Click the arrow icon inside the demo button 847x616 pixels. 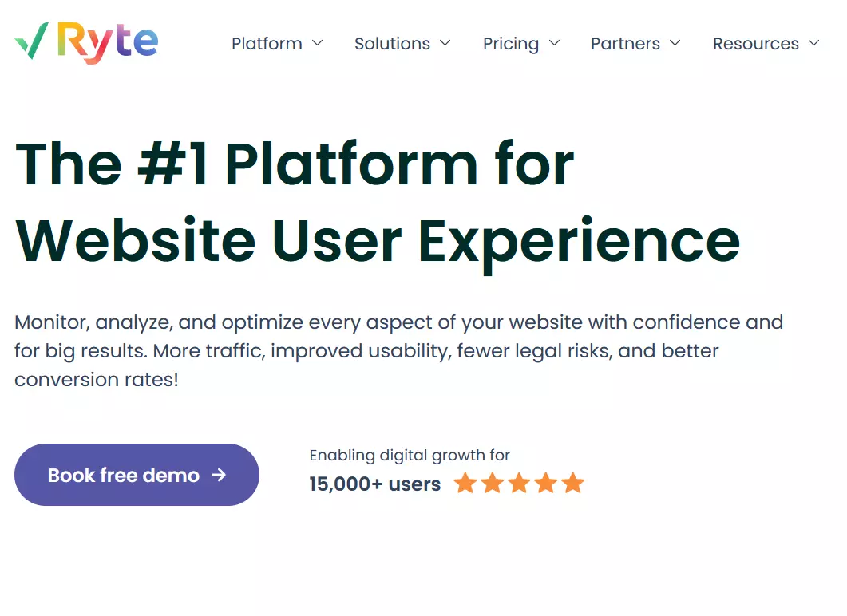[217, 475]
